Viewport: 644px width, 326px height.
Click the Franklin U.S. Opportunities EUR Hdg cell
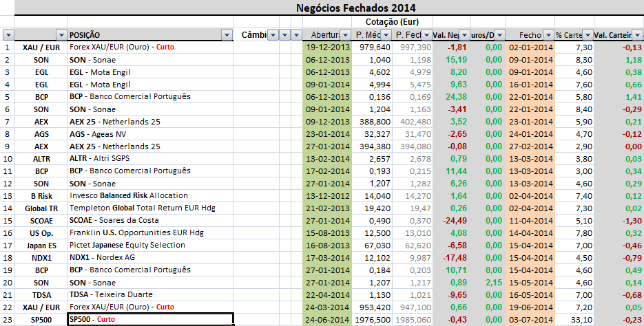[x=150, y=232]
